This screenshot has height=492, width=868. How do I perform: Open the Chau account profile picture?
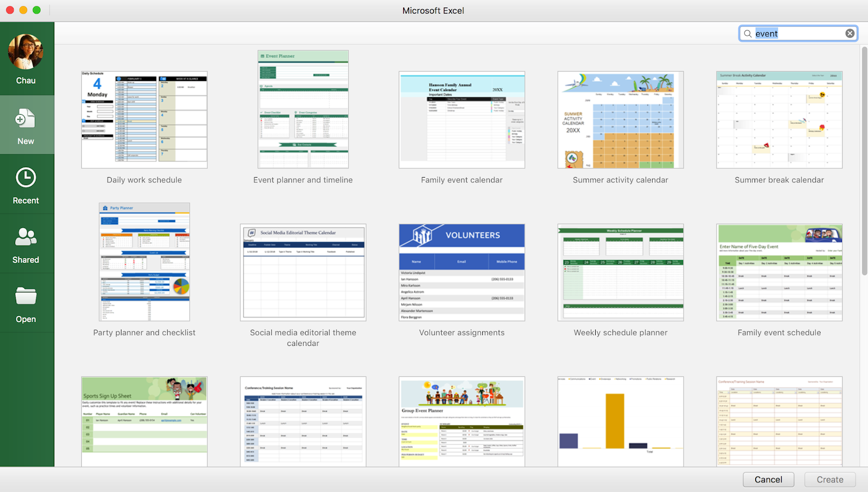tap(25, 52)
